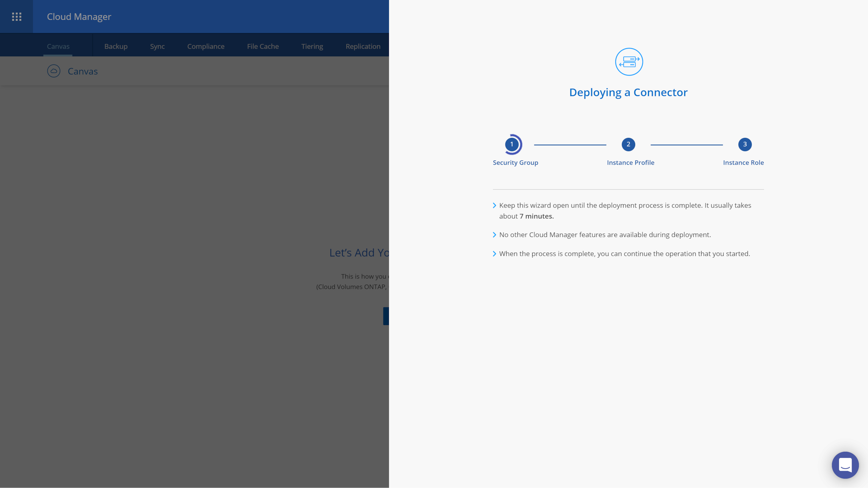This screenshot has height=488, width=868.
Task: Click chevron beside 'Keep this wizard open'
Action: pos(494,205)
